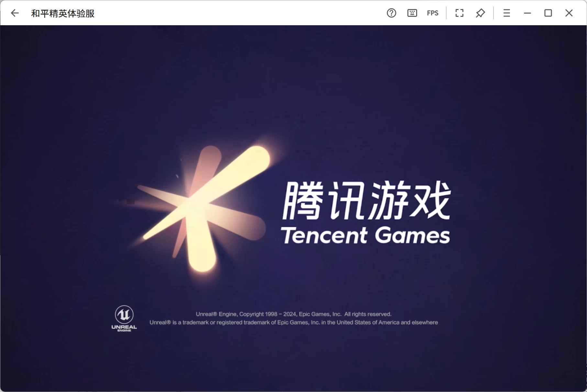The height and width of the screenshot is (392, 587).
Task: Minimize the game window
Action: coord(527,13)
